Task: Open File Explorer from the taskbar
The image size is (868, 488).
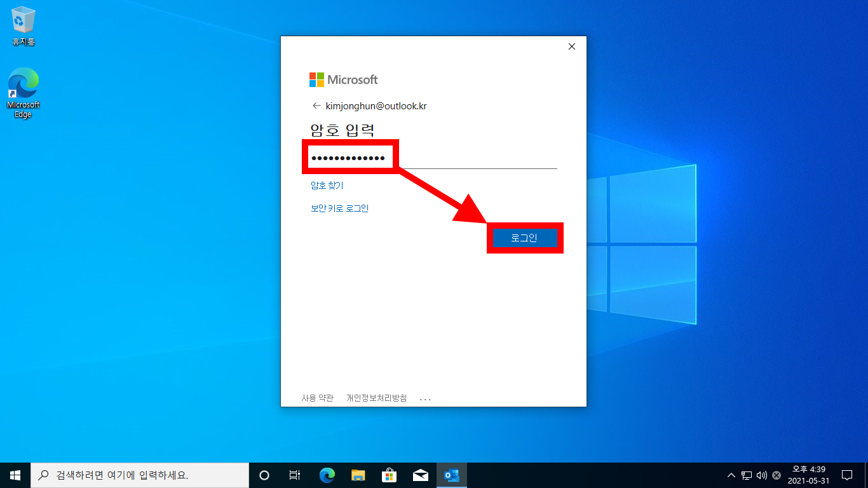Action: pos(358,475)
